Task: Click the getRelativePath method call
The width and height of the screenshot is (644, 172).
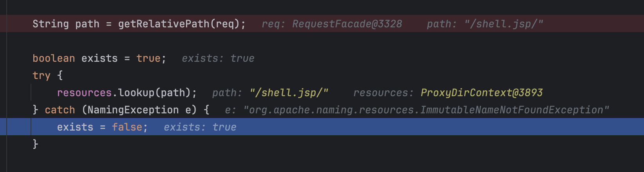Action: tap(164, 24)
